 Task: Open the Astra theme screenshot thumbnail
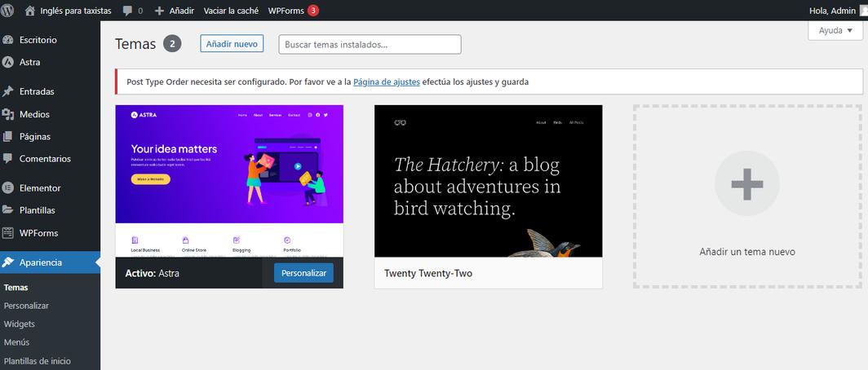pyautogui.click(x=229, y=181)
